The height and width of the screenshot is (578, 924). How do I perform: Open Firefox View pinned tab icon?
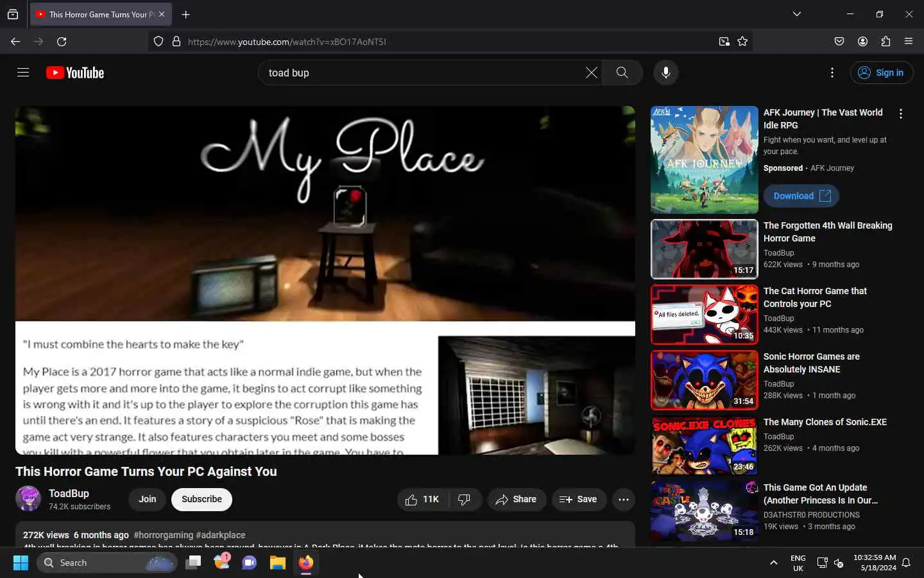(13, 14)
